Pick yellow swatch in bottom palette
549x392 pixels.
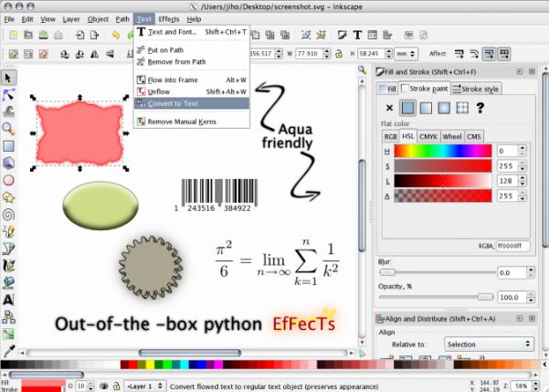tap(150, 365)
